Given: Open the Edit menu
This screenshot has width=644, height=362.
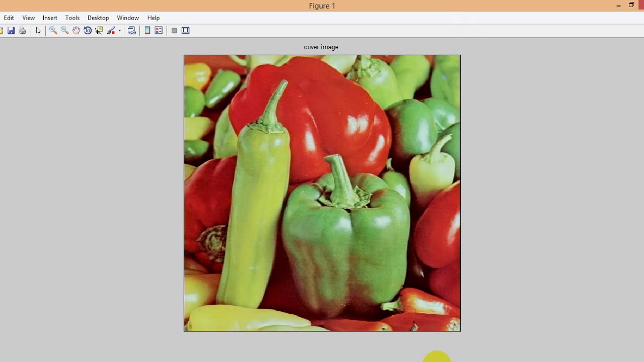Looking at the screenshot, I should coord(9,18).
